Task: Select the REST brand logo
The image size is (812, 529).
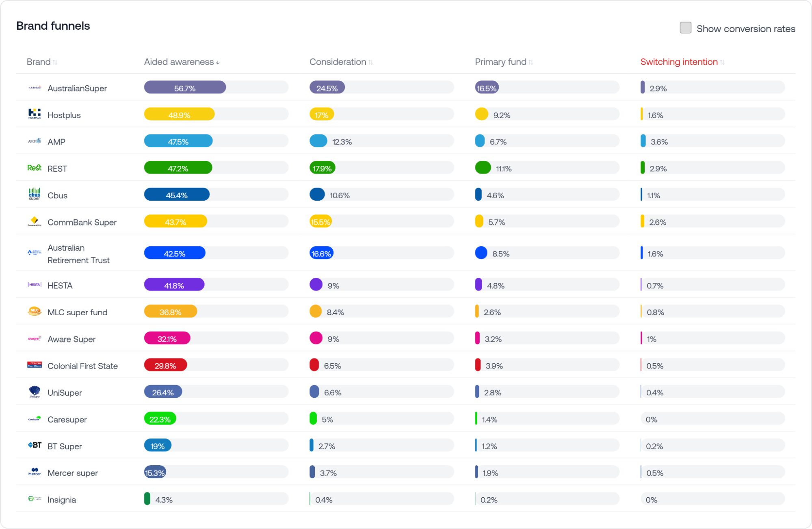Action: 35,168
